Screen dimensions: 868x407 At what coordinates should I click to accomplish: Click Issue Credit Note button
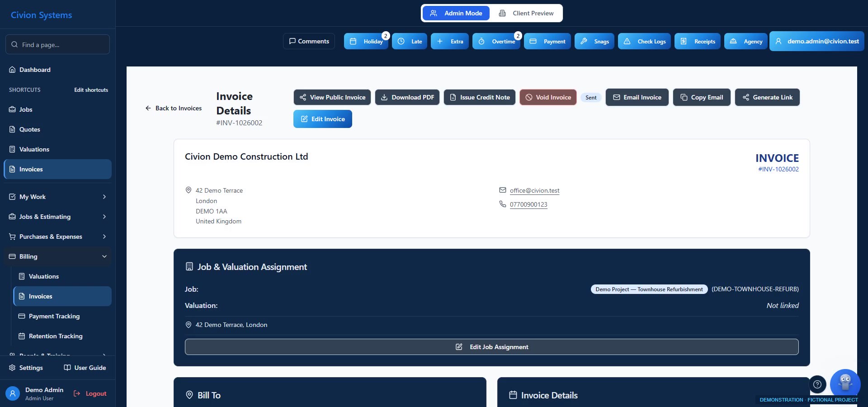pyautogui.click(x=480, y=97)
